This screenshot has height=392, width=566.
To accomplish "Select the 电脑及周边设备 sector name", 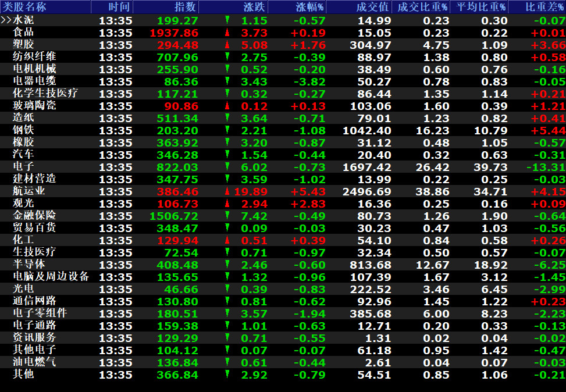I will [51, 276].
